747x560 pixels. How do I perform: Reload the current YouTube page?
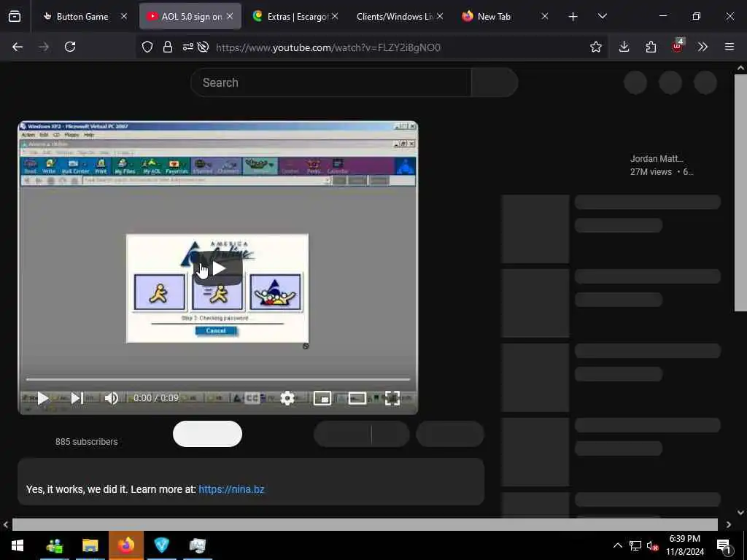pyautogui.click(x=70, y=47)
